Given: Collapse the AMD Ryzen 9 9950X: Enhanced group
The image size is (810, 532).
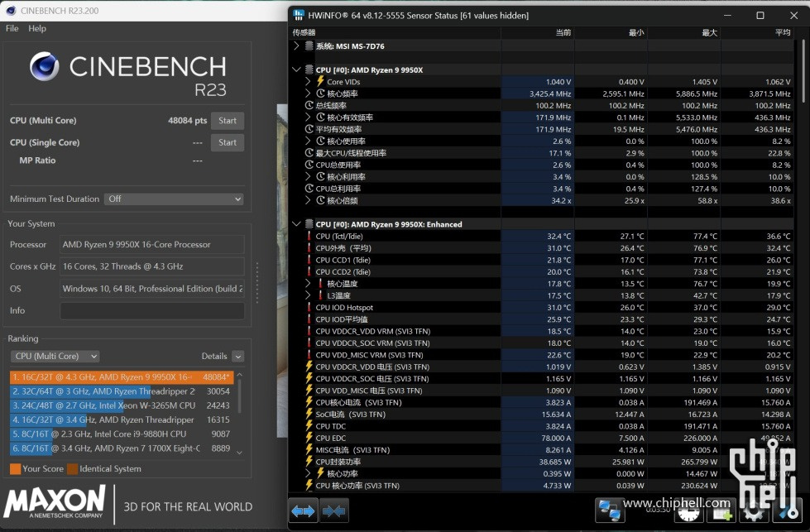Looking at the screenshot, I should click(296, 224).
